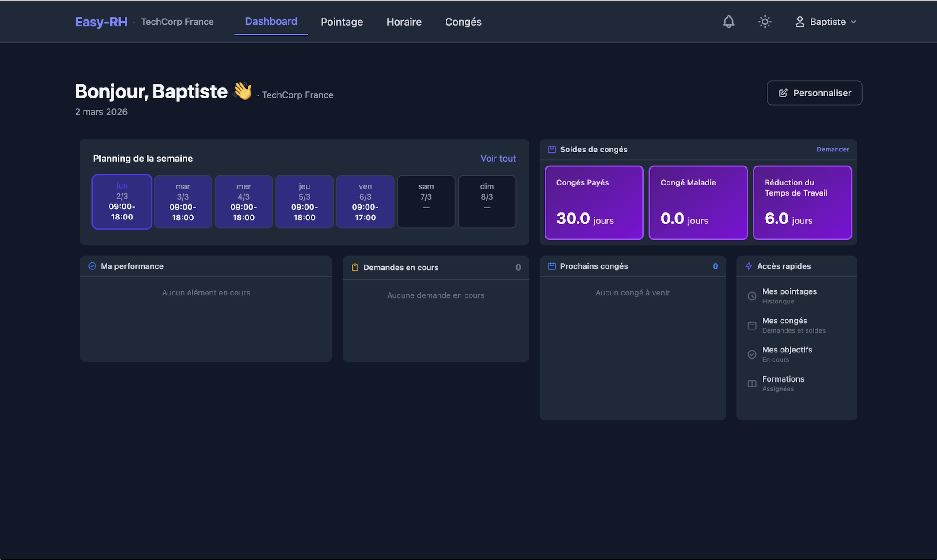The width and height of the screenshot is (937, 560).
Task: Open Voir tout for the weekly planning
Action: 498,158
